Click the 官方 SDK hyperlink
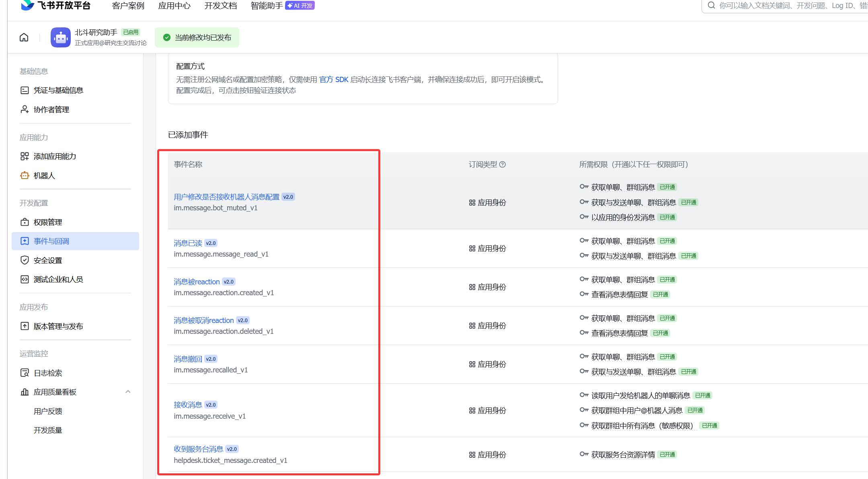Image resolution: width=868 pixels, height=479 pixels. point(334,80)
